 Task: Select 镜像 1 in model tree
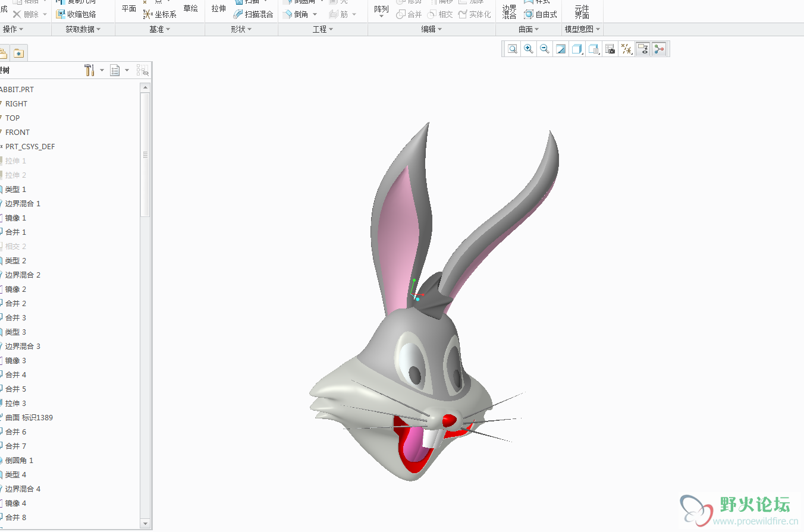15,218
